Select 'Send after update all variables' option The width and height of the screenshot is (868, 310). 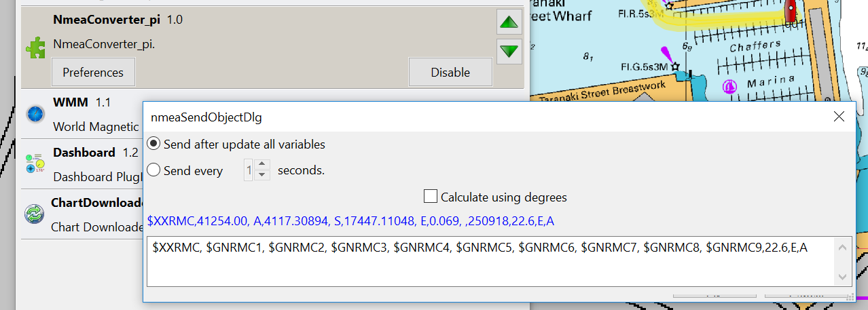point(154,144)
